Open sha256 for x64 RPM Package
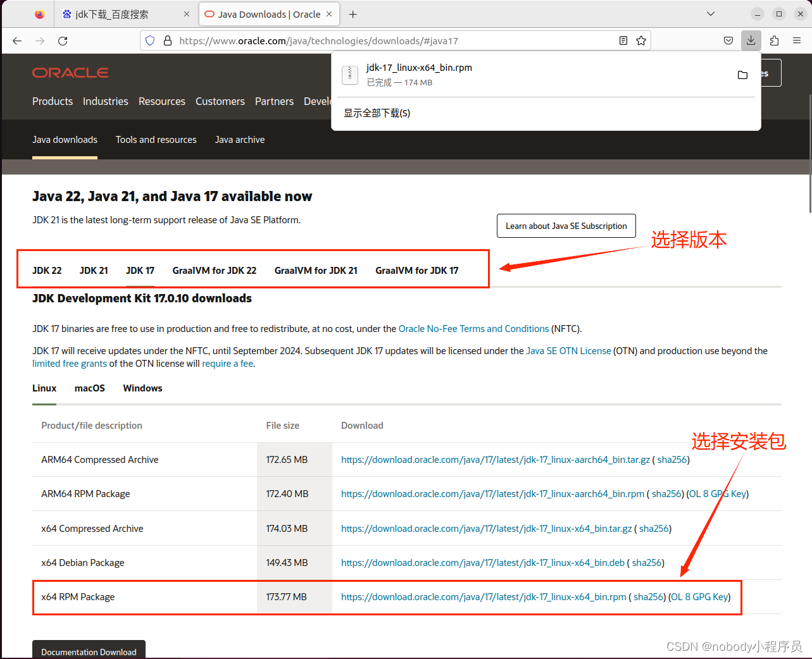The width and height of the screenshot is (812, 659). (649, 597)
